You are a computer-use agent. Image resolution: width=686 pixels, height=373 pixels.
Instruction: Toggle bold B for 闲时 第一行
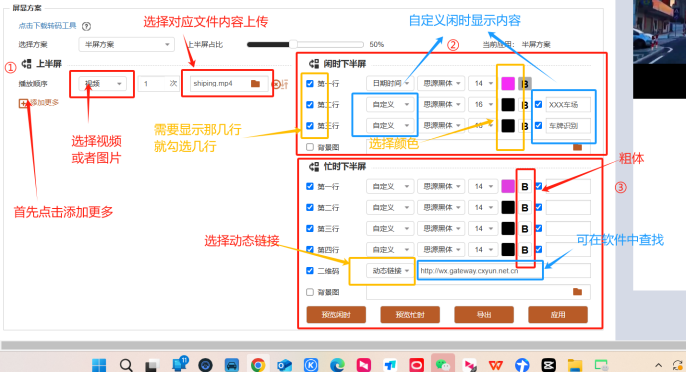click(x=525, y=84)
